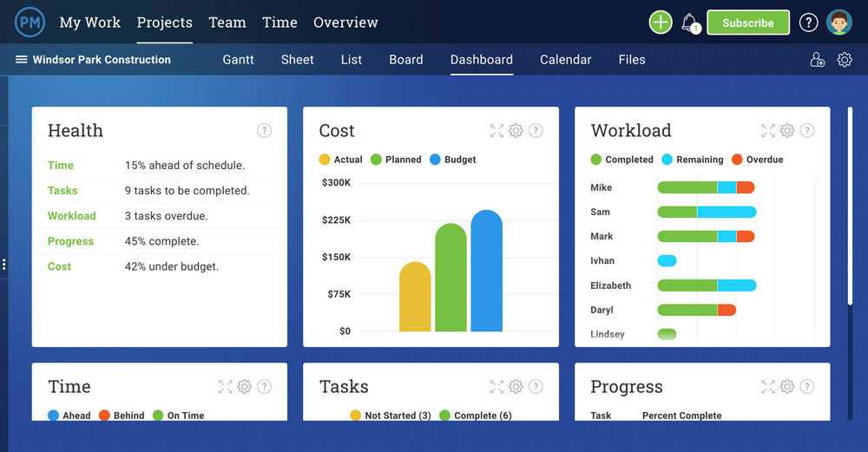The width and height of the screenshot is (868, 452).
Task: Click Mike's workload bar
Action: point(706,187)
